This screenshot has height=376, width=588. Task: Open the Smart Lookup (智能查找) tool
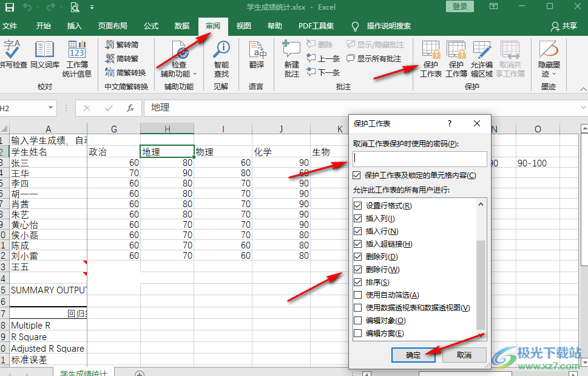click(221, 59)
